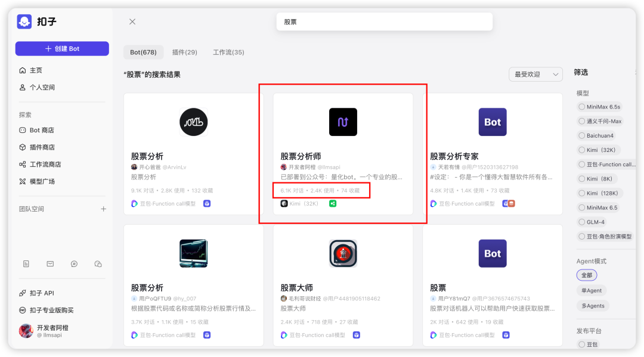The height and width of the screenshot is (357, 644).
Task: Open the 股票分析专家 bot title
Action: coord(454,156)
